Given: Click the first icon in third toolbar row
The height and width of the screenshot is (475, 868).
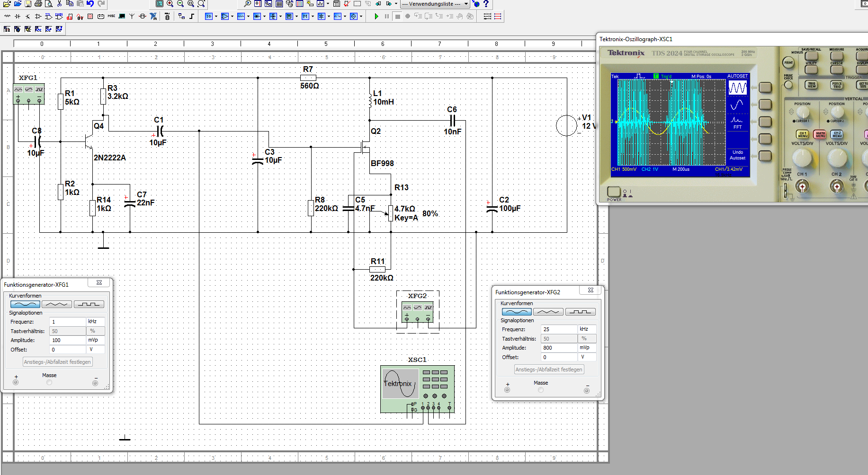Looking at the screenshot, I should pos(7,29).
